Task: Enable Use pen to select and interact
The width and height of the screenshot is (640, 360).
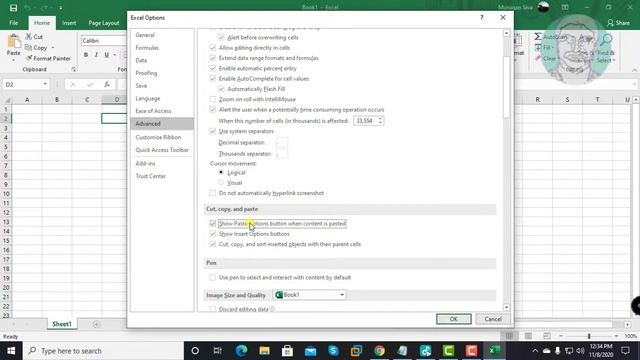Action: click(x=213, y=277)
